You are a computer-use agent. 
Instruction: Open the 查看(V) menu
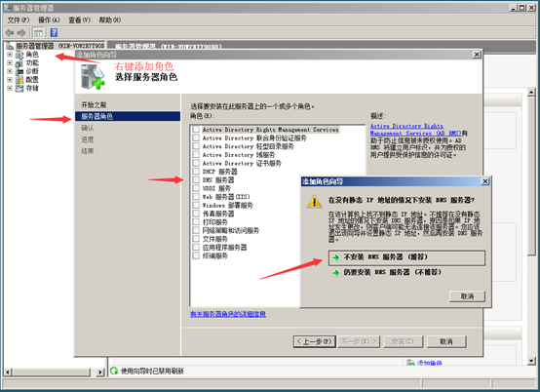[x=79, y=20]
